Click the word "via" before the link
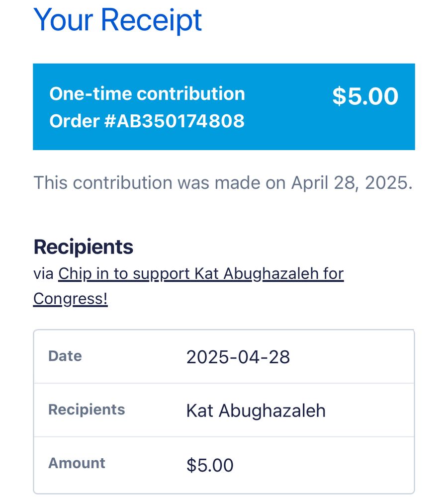Image resolution: width=448 pixels, height=497 pixels. pyautogui.click(x=43, y=274)
